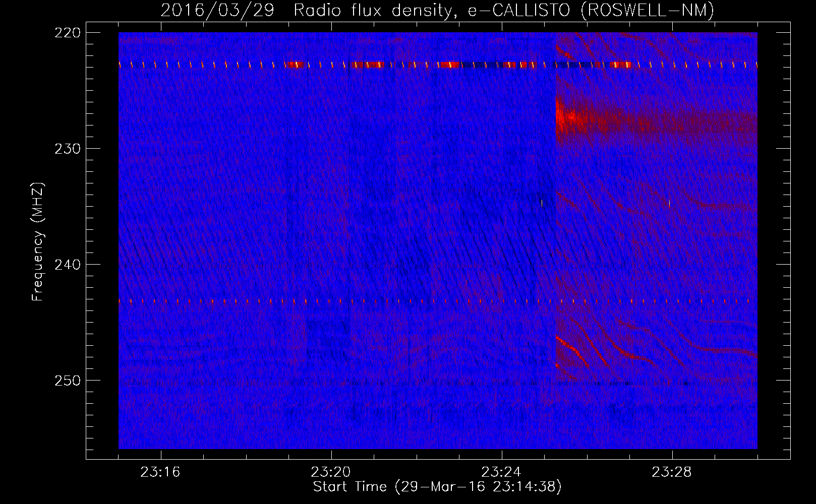Screen dimensions: 816x504
Task: Click the '23:16' time axis label
Action: click(x=160, y=472)
